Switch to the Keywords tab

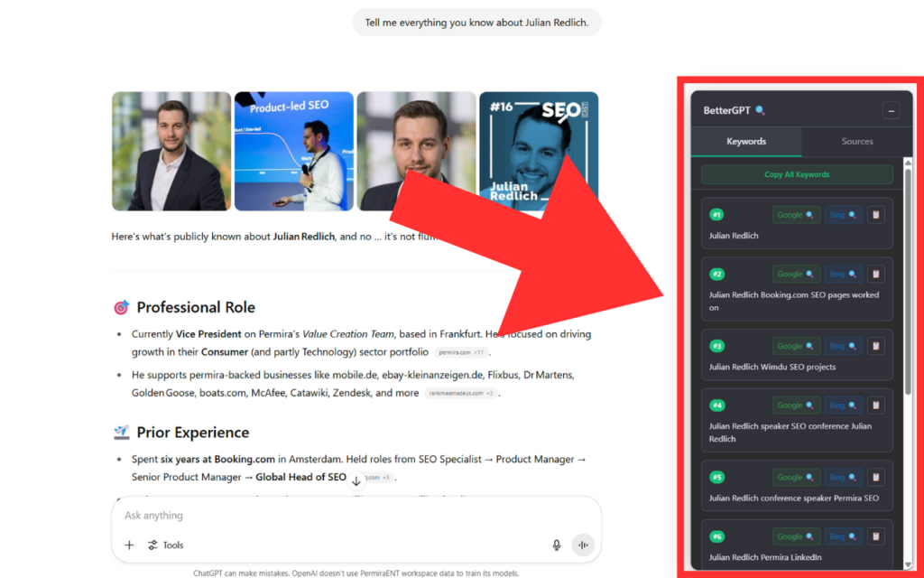click(746, 142)
